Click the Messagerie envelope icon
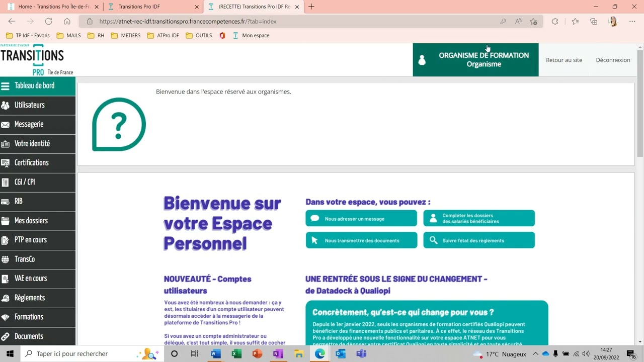 tap(6, 124)
